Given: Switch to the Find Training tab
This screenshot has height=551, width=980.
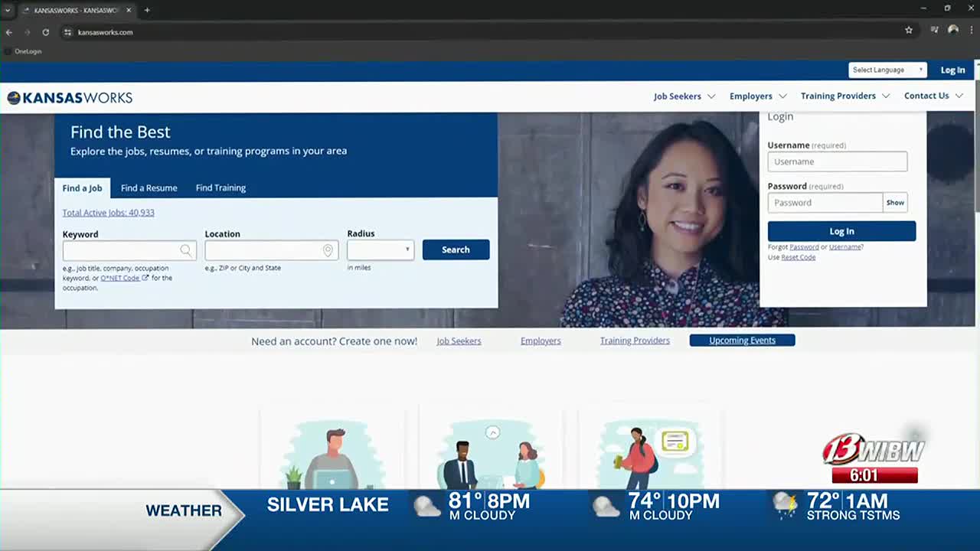Looking at the screenshot, I should (x=220, y=188).
